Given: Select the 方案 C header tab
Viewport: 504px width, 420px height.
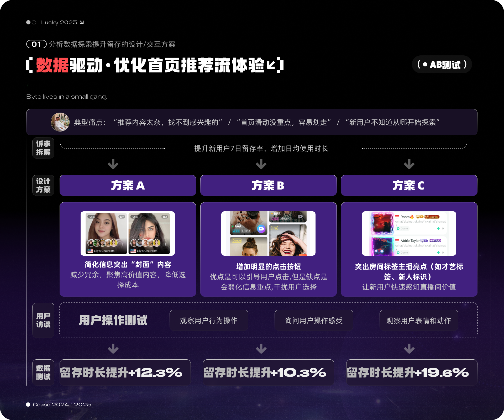Looking at the screenshot, I should pos(409,185).
